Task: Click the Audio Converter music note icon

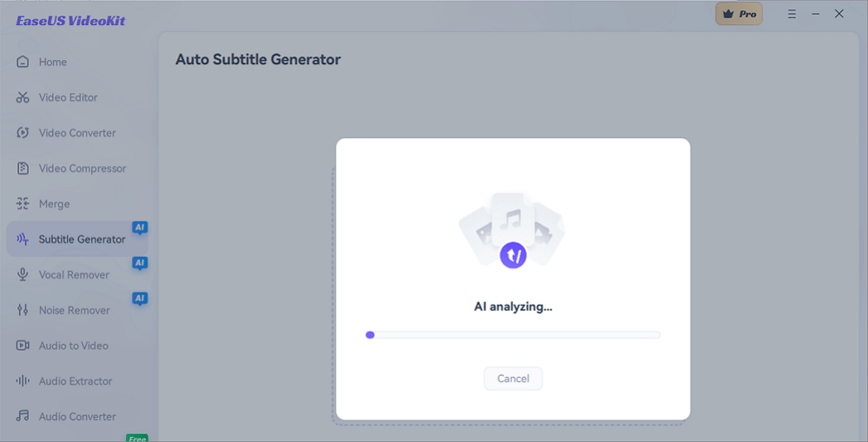Action: (x=23, y=417)
